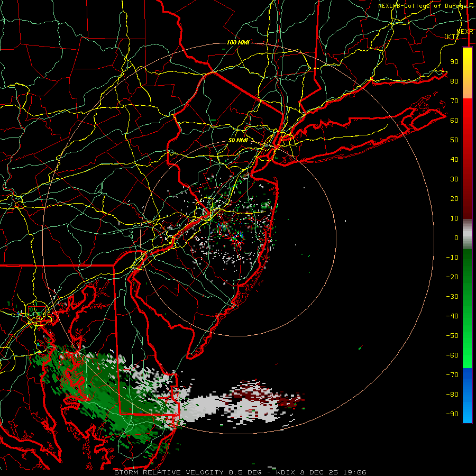Viewport: 476px width, 476px height.
Task: Click the -60 value on the velocity scale
Action: tap(452, 355)
